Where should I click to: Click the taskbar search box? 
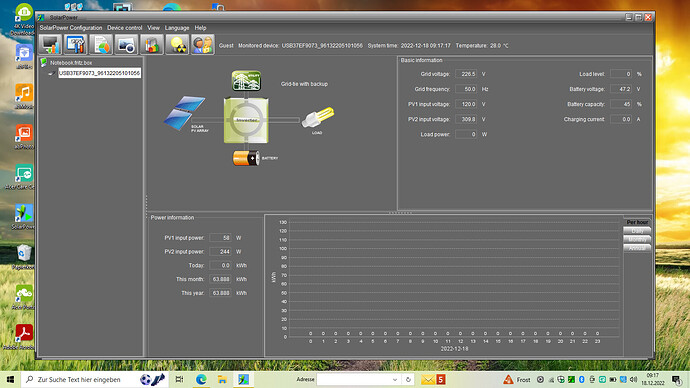95,379
